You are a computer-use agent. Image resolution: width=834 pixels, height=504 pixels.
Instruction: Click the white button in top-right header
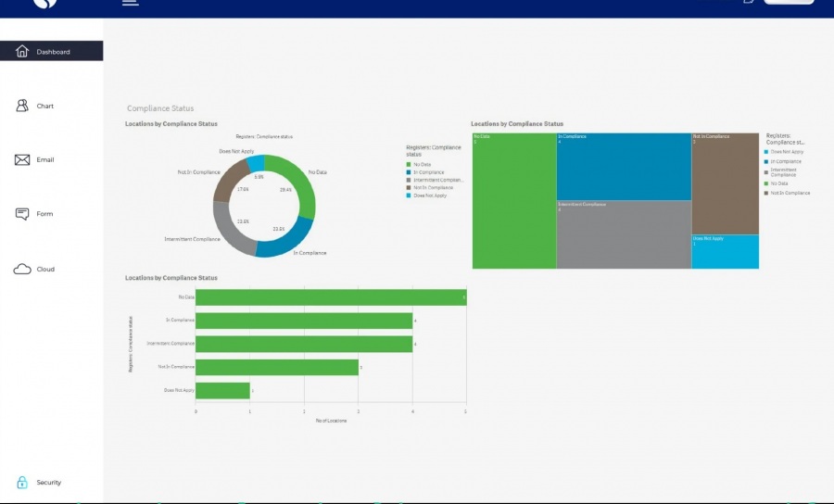[x=789, y=3]
